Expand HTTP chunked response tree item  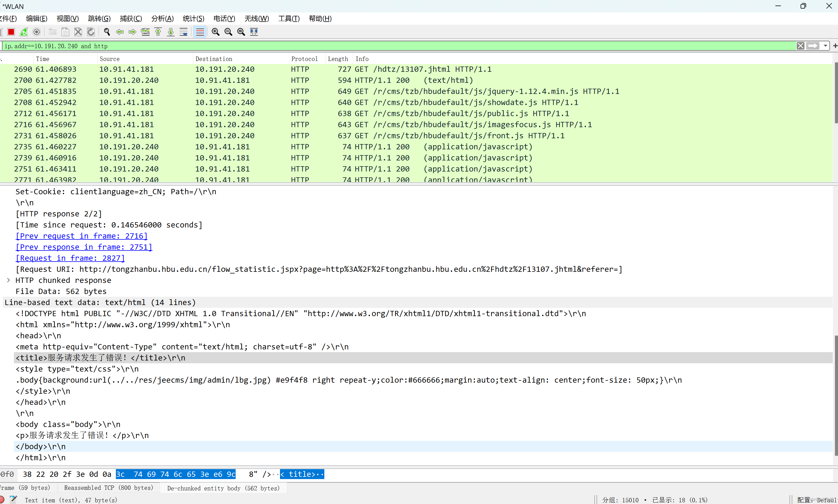tap(9, 280)
